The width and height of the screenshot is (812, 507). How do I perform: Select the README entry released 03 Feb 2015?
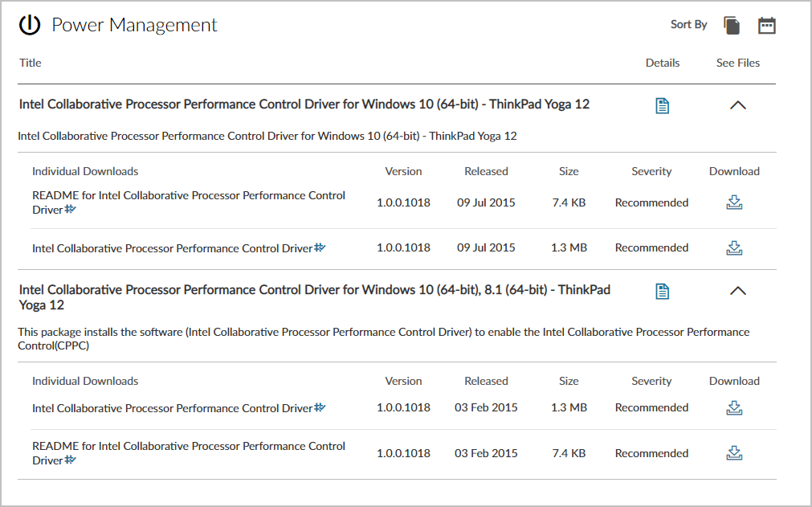pyautogui.click(x=189, y=453)
